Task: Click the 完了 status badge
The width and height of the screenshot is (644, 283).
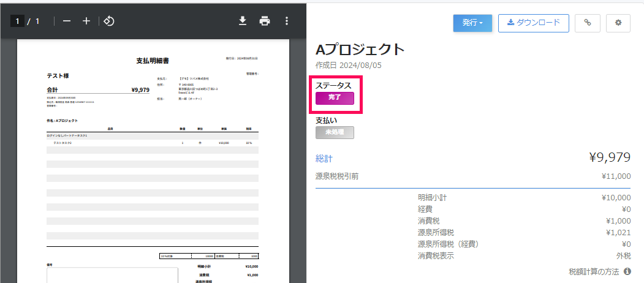Action: (x=335, y=98)
